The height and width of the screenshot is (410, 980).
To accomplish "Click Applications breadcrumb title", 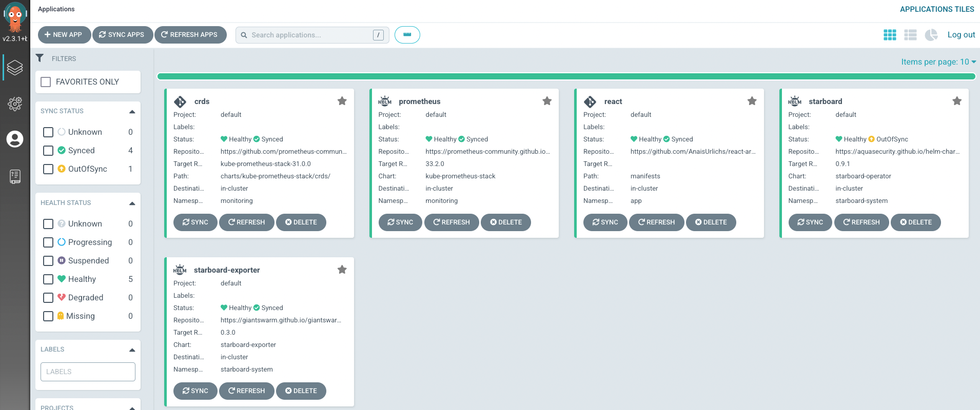I will click(56, 9).
